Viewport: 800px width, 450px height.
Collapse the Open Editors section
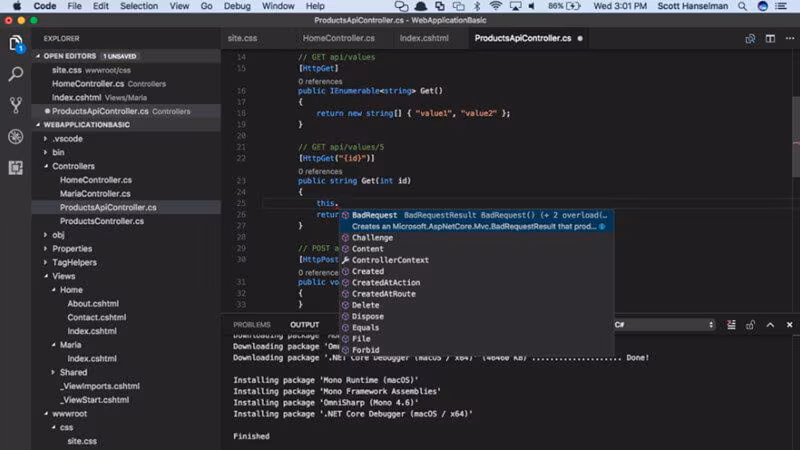click(x=38, y=56)
